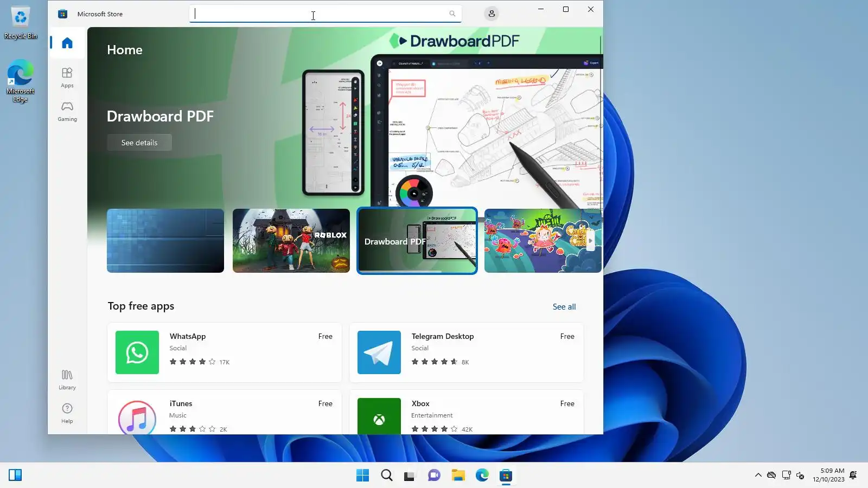
Task: Show hidden system tray icons
Action: [758, 476]
